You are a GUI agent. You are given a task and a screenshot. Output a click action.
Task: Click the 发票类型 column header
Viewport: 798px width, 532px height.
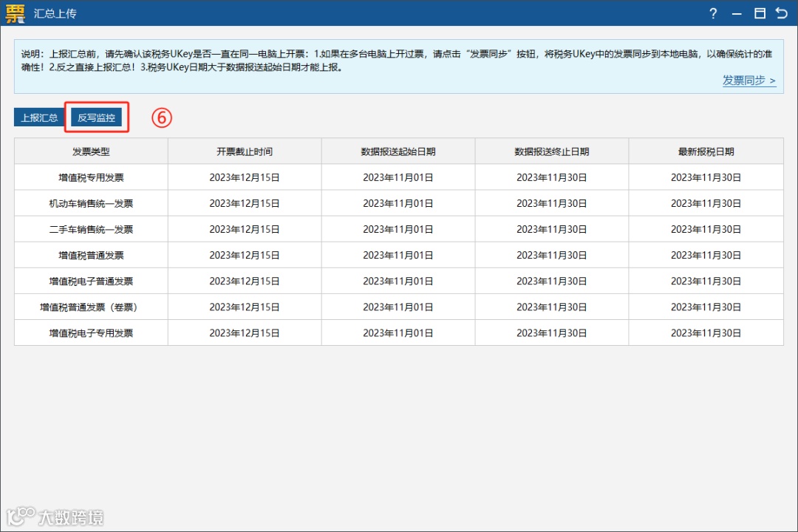(x=91, y=151)
